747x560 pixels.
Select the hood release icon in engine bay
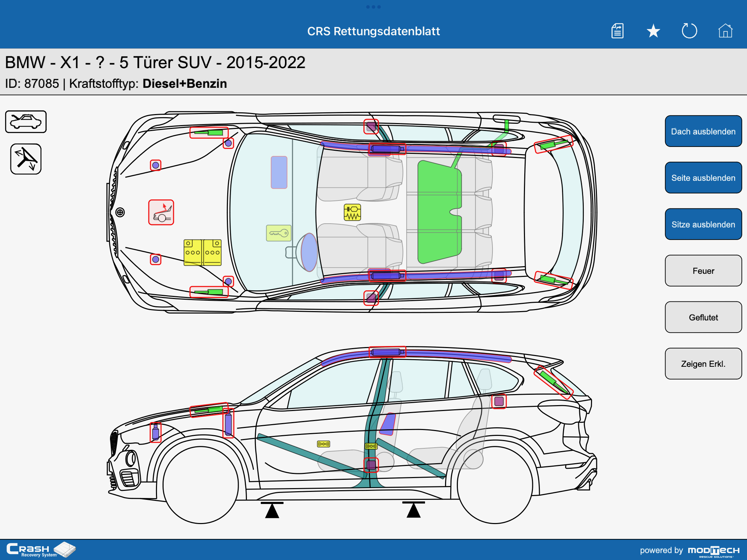pyautogui.click(x=161, y=212)
